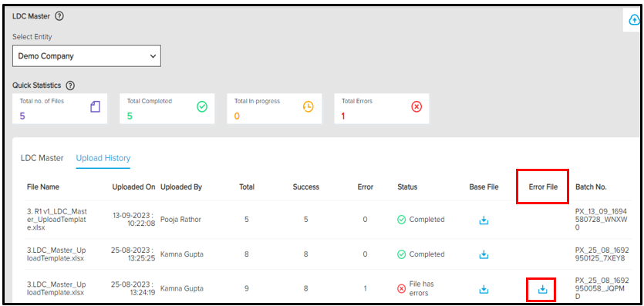This screenshot has height=306, width=644.
Task: Click Kamna Gupta in the 13:24:19 row
Action: click(x=182, y=289)
